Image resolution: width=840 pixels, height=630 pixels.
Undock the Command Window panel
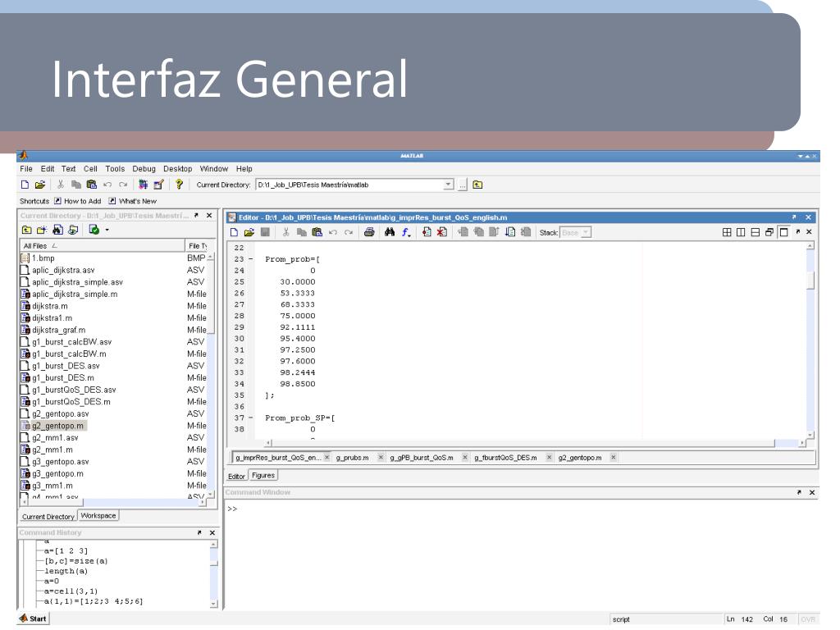pyautogui.click(x=799, y=492)
